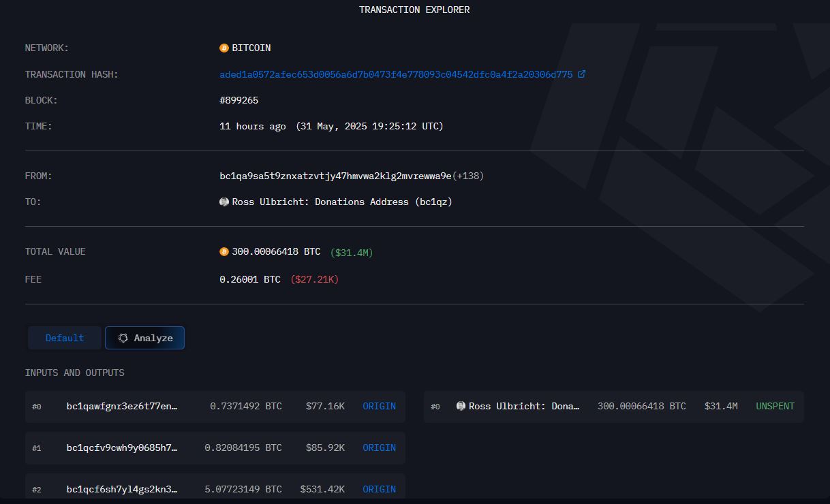Click the Ross Ulbricht avatar in output #0
Image resolution: width=830 pixels, height=504 pixels.
click(x=461, y=406)
